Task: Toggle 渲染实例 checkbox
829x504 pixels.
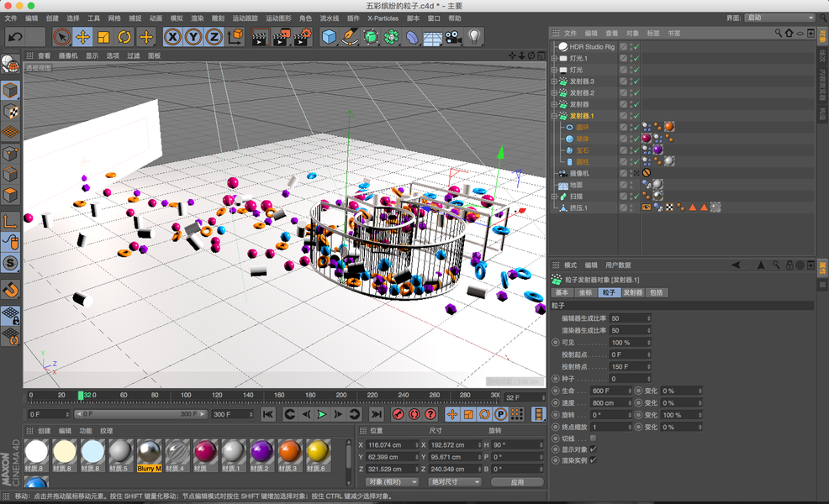Action: (x=594, y=460)
